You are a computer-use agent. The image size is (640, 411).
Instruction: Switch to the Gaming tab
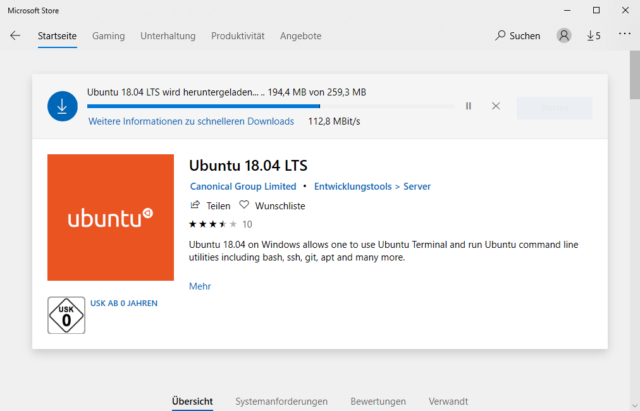pos(108,36)
